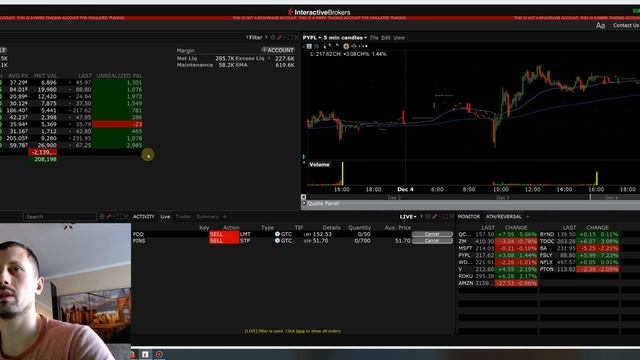Open the chart Edit menu
The width and height of the screenshot is (640, 360).
pyautogui.click(x=386, y=38)
